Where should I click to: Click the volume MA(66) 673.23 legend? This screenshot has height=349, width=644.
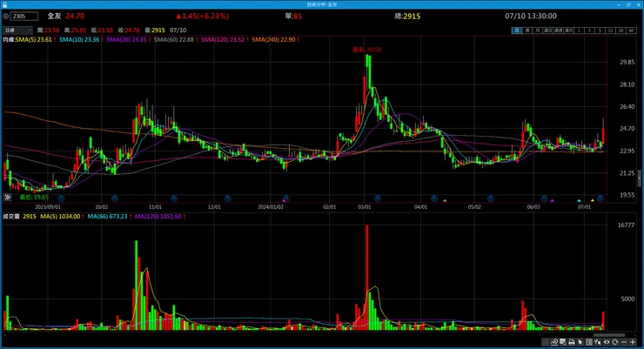[x=108, y=217]
